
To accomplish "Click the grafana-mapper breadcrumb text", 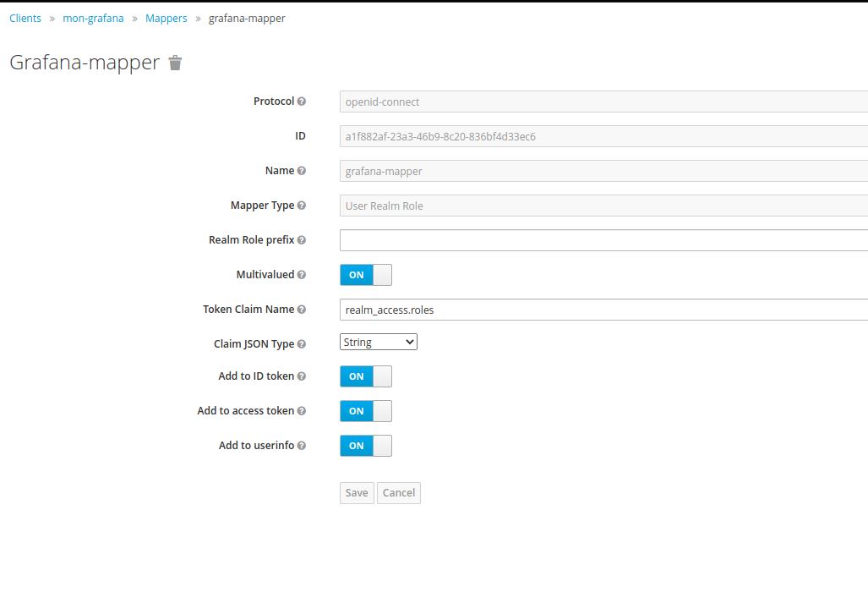I will click(247, 19).
